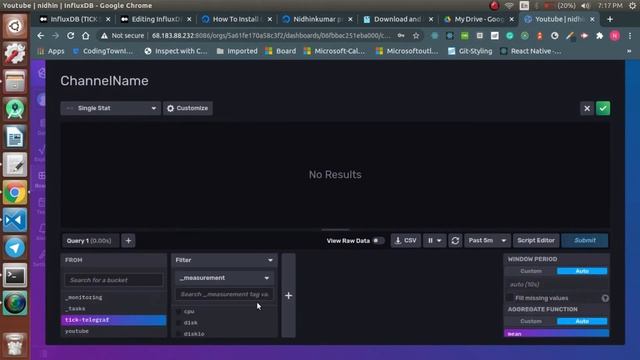The width and height of the screenshot is (640, 360).
Task: Open a new Chrome tab
Action: [x=610, y=19]
